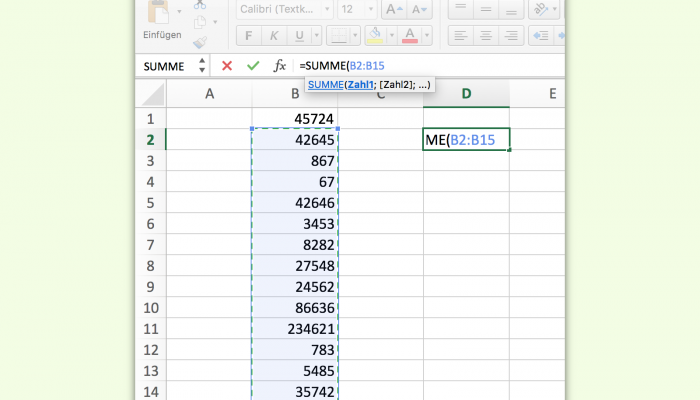Open underline style dropdown arrow
Screen dimensions: 700x400
pos(317,36)
